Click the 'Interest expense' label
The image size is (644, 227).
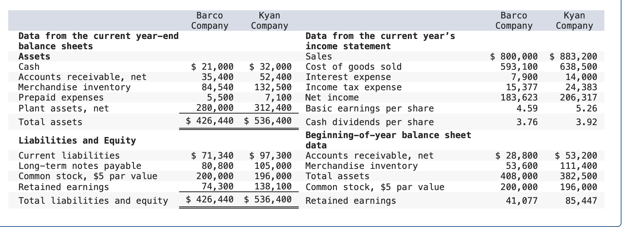pos(348,77)
